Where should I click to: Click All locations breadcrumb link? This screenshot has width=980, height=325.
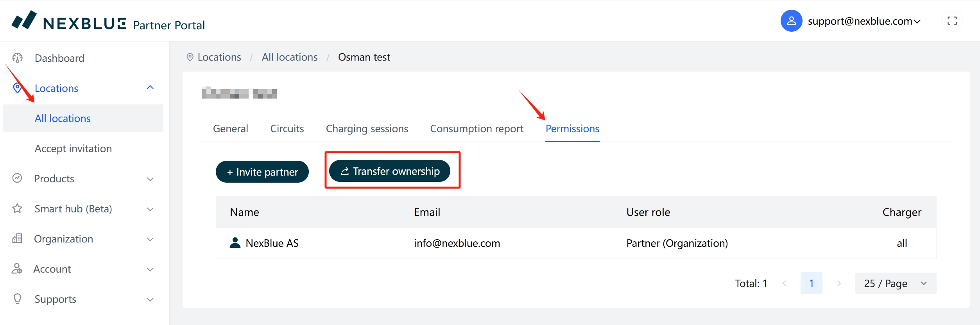(x=289, y=57)
